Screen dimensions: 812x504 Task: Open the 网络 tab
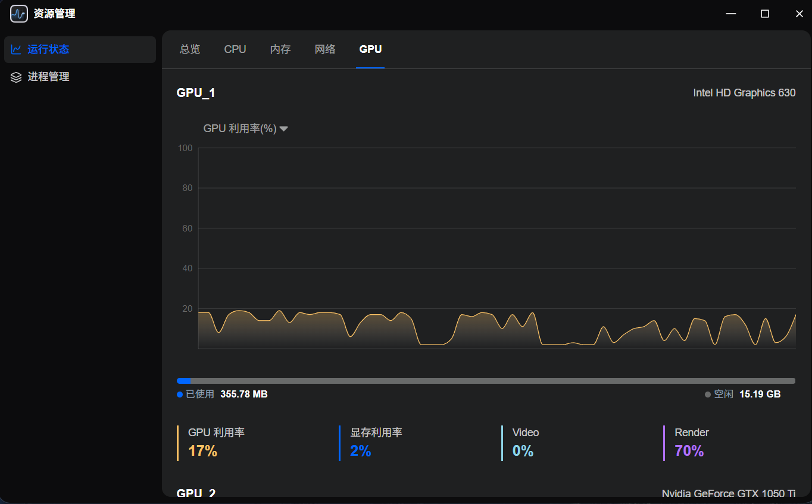(325, 49)
